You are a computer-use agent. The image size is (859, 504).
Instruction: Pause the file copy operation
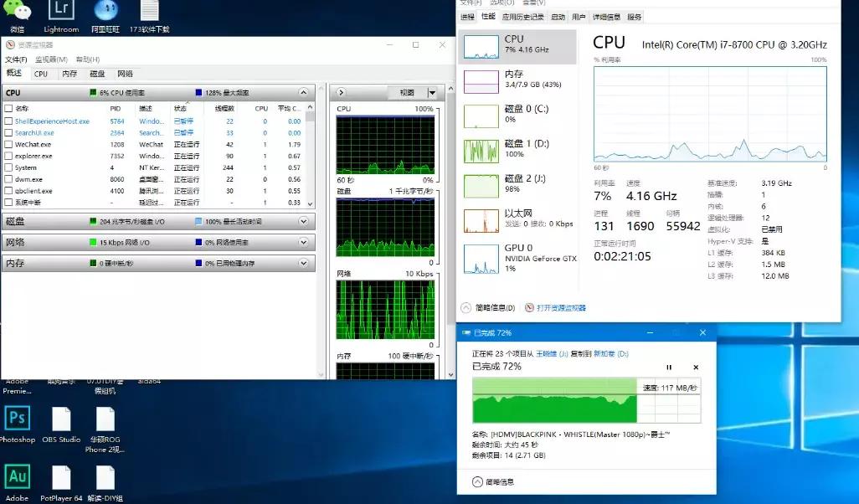pyautogui.click(x=669, y=368)
